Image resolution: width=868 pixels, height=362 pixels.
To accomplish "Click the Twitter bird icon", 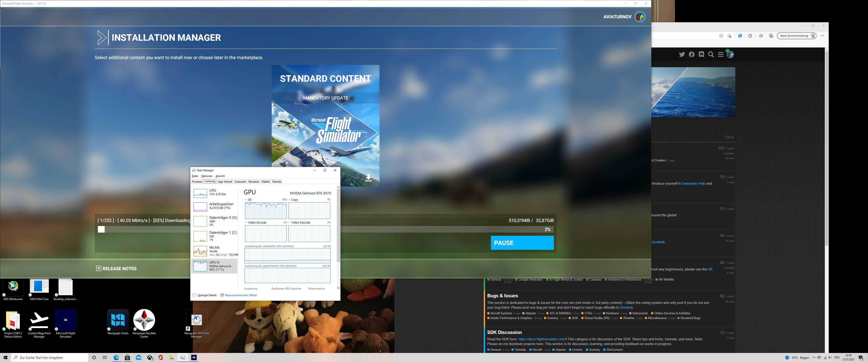I will click(x=682, y=54).
